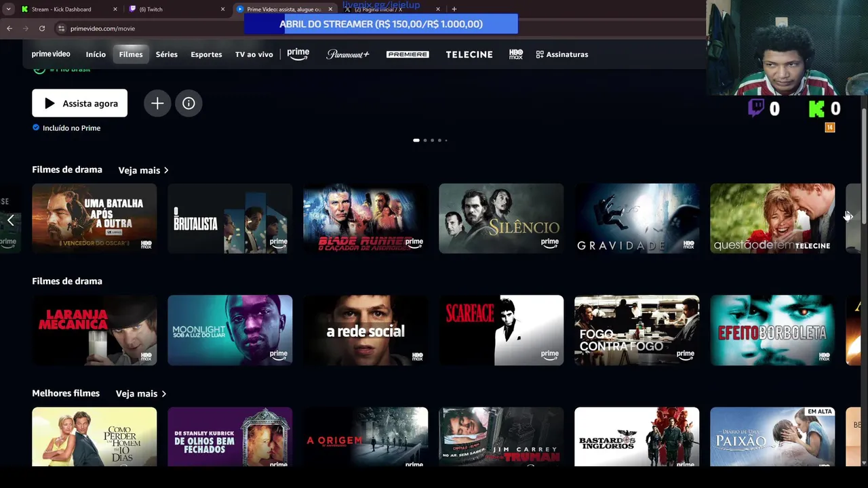Add title to watchlist with plus icon
Screen dimensions: 868x488
tap(157, 103)
